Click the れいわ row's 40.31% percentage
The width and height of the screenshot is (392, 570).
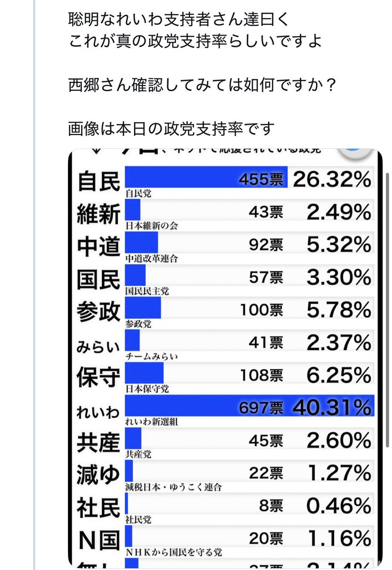click(x=331, y=407)
